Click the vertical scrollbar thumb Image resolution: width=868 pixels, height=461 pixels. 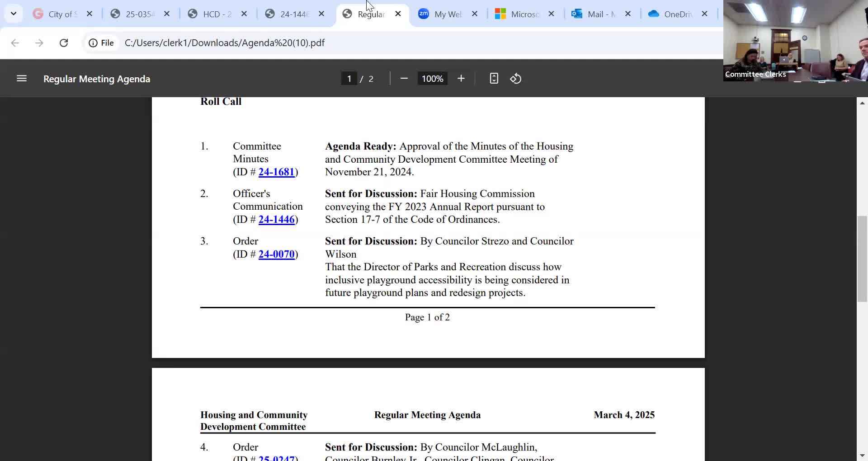click(x=862, y=259)
